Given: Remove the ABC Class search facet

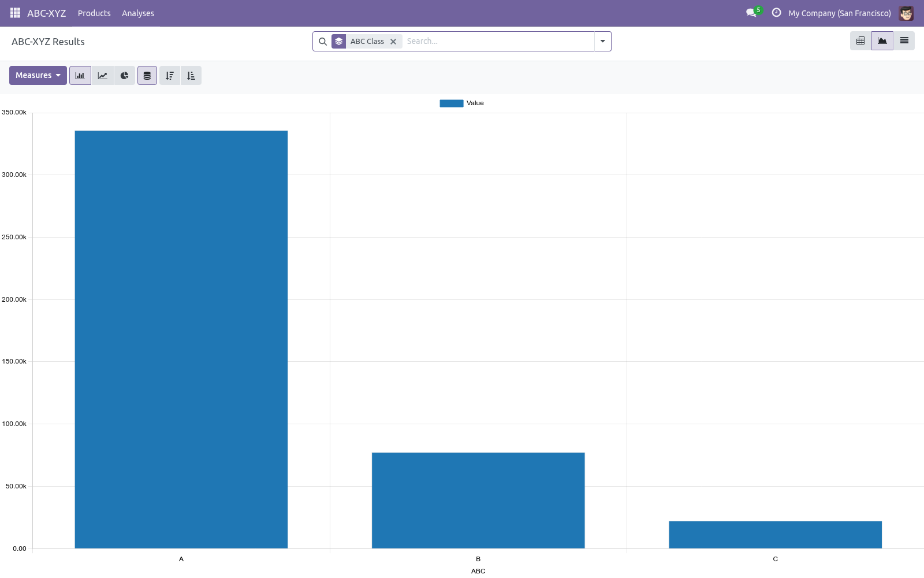Looking at the screenshot, I should pyautogui.click(x=393, y=42).
